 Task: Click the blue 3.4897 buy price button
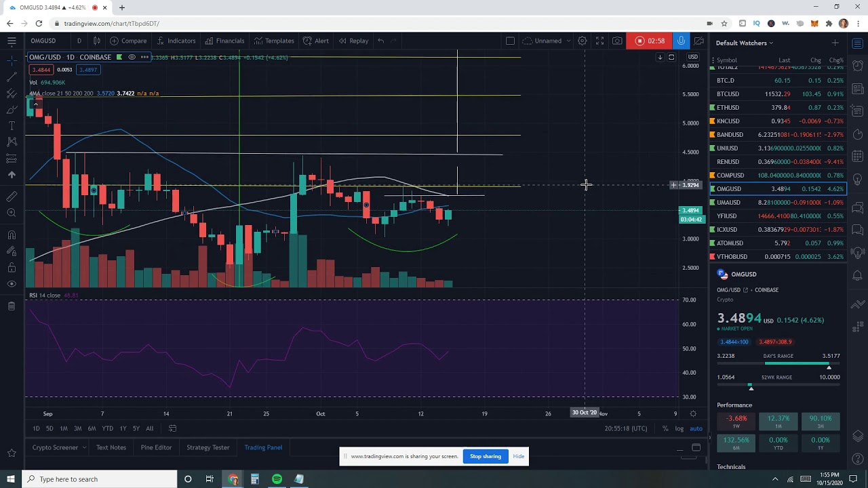pos(88,70)
